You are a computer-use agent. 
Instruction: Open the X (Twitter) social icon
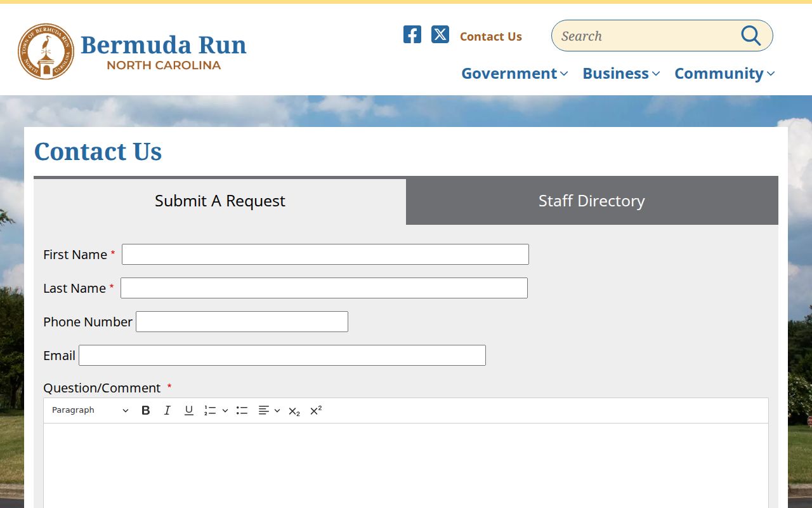click(440, 34)
